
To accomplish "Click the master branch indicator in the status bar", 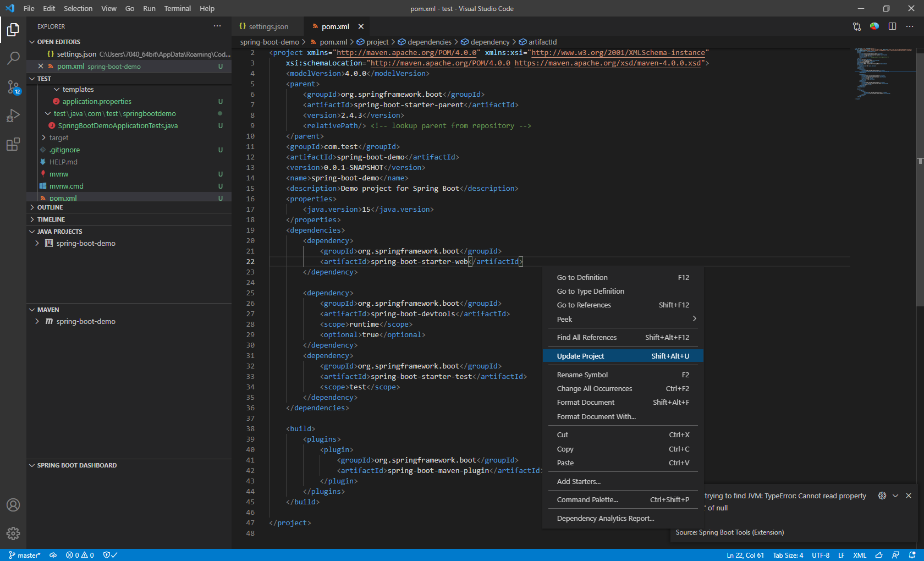I will [25, 555].
